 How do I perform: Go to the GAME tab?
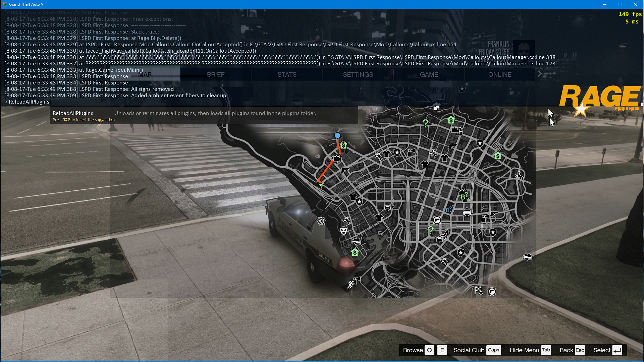(x=429, y=74)
